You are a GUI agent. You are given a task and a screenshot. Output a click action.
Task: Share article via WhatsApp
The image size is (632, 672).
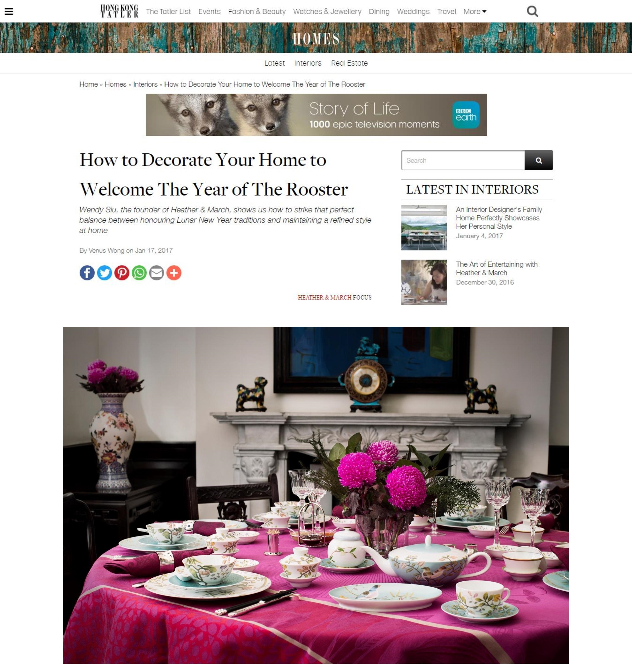[139, 273]
